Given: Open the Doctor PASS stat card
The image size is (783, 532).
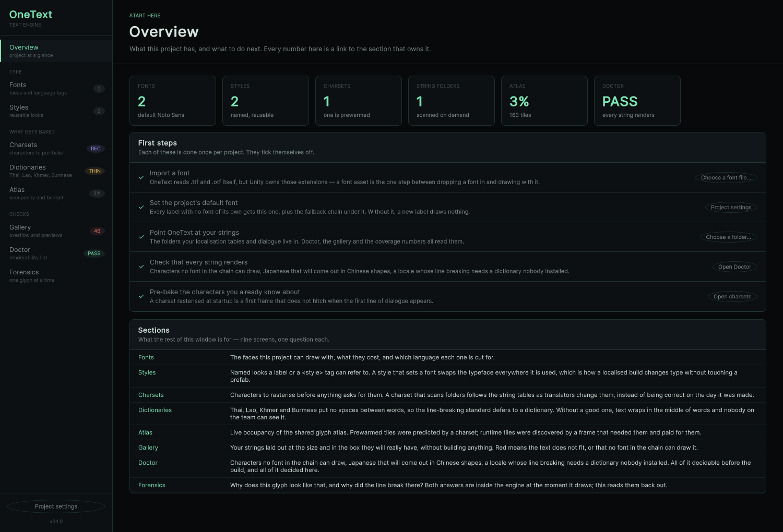Looking at the screenshot, I should coord(637,101).
